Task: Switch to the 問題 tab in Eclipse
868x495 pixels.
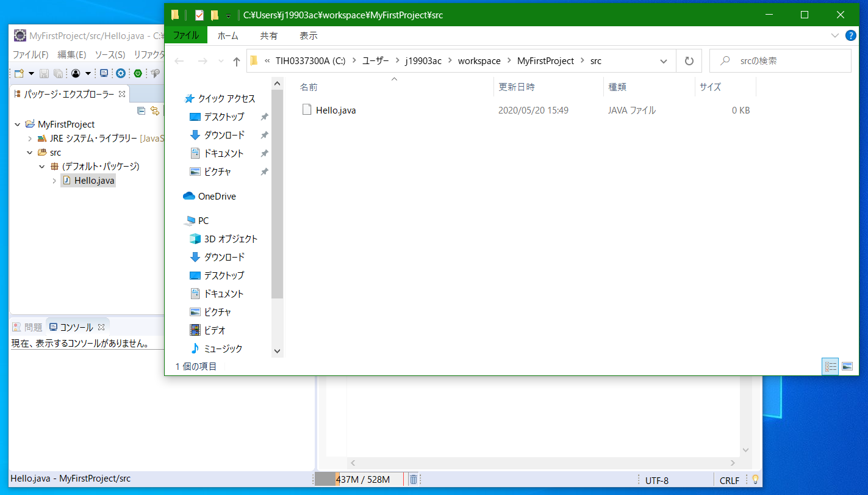Action: 27,327
